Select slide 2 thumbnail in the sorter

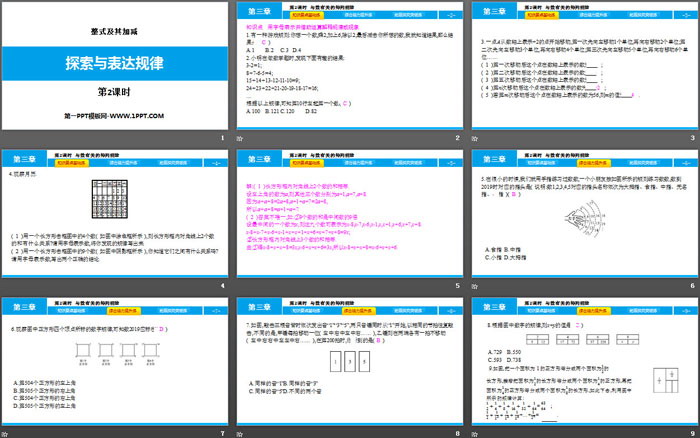(x=350, y=66)
